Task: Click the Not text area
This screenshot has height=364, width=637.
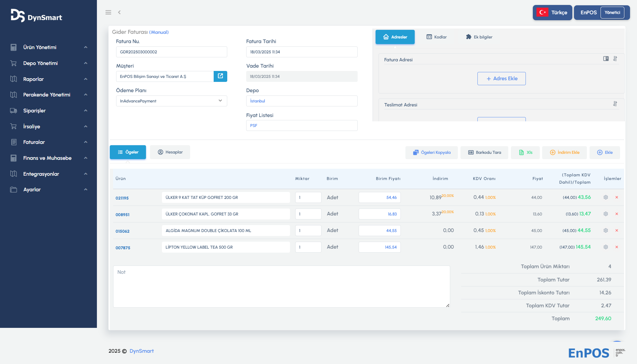Action: (x=281, y=286)
